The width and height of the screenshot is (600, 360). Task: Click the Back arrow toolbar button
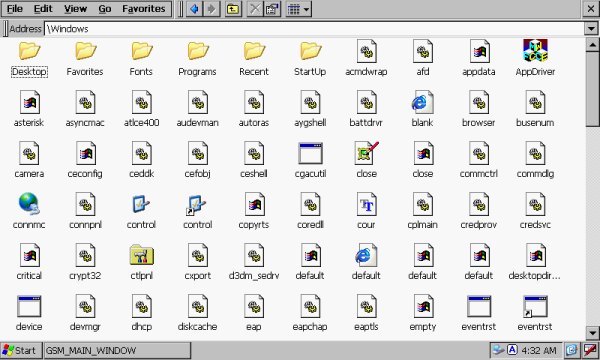tap(194, 9)
